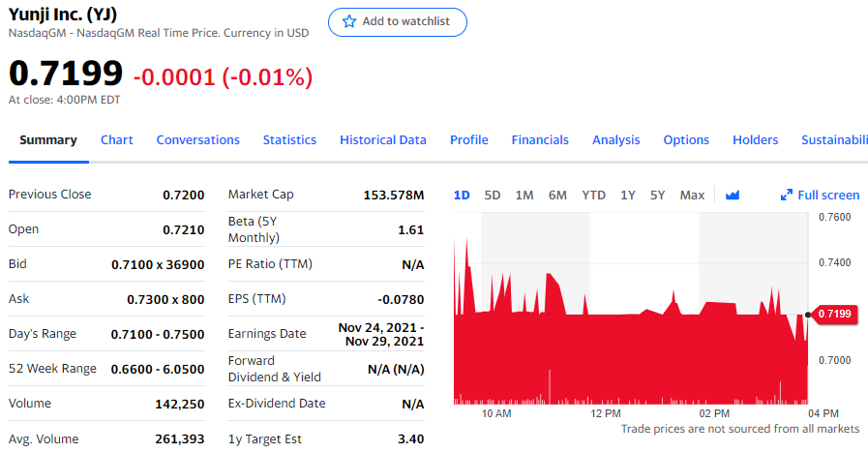Switch chart to 1Y range
Image resolution: width=868 pixels, height=453 pixels.
[628, 195]
